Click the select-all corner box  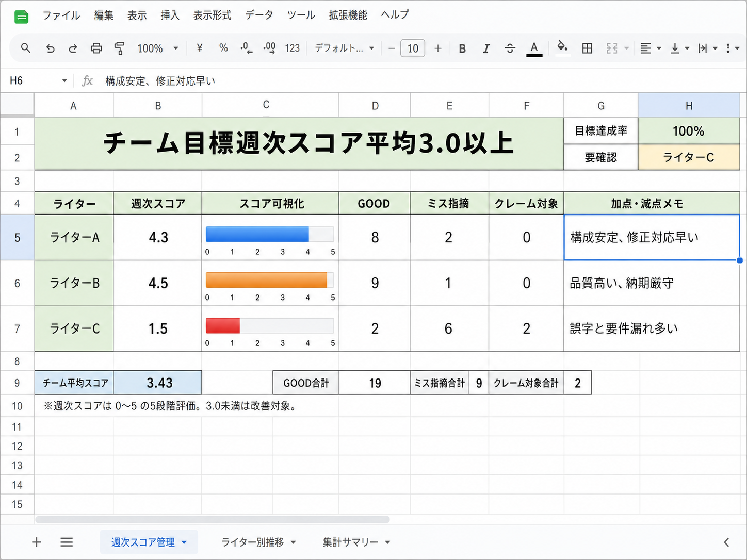point(17,105)
